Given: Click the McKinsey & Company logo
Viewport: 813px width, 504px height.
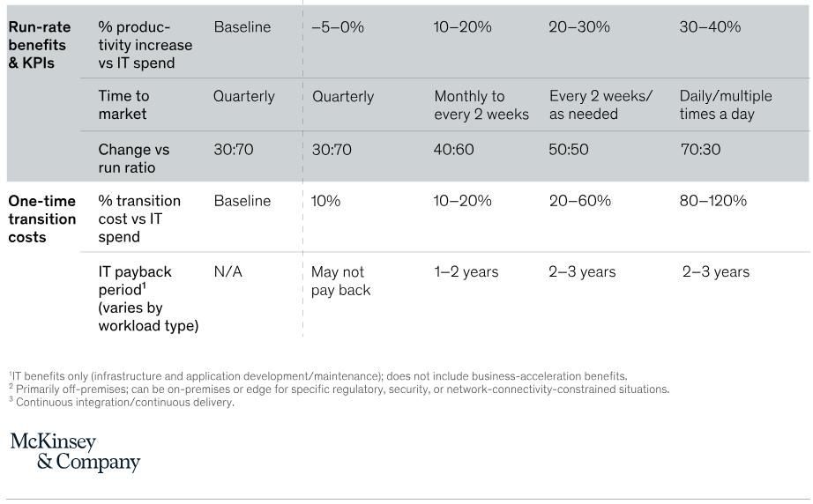Looking at the screenshot, I should 75,452.
